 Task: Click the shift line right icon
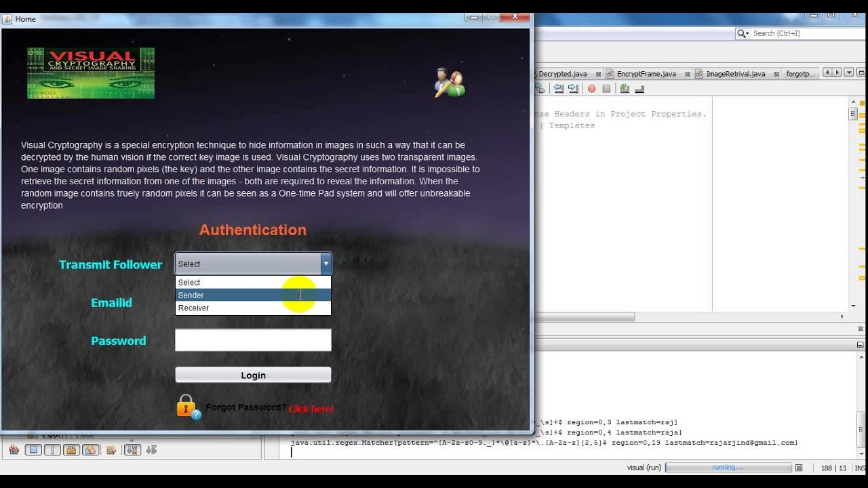573,89
